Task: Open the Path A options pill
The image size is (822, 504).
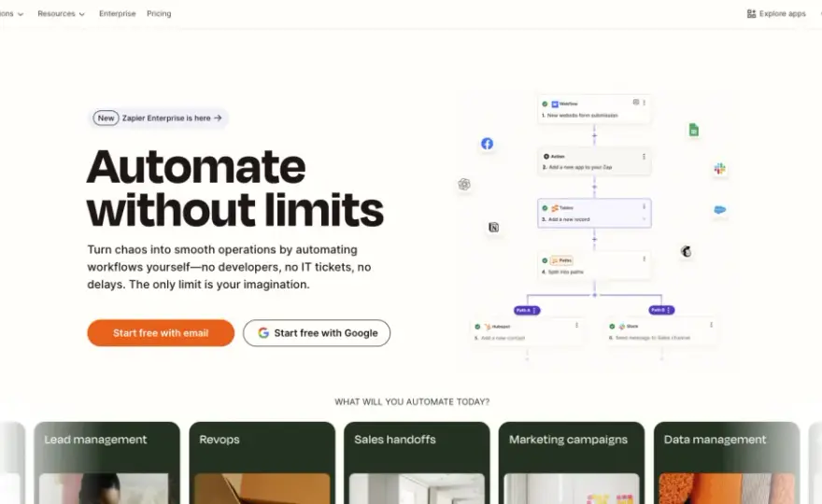Action: pos(527,310)
